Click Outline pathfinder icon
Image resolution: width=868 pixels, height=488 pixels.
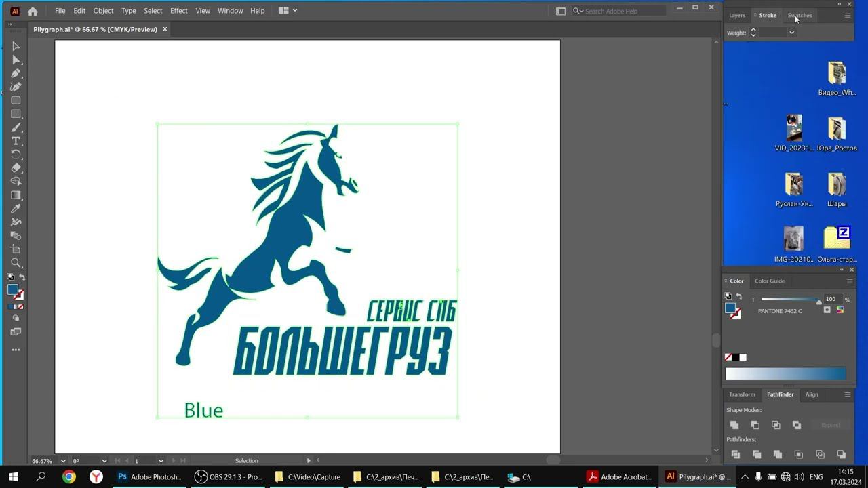820,454
